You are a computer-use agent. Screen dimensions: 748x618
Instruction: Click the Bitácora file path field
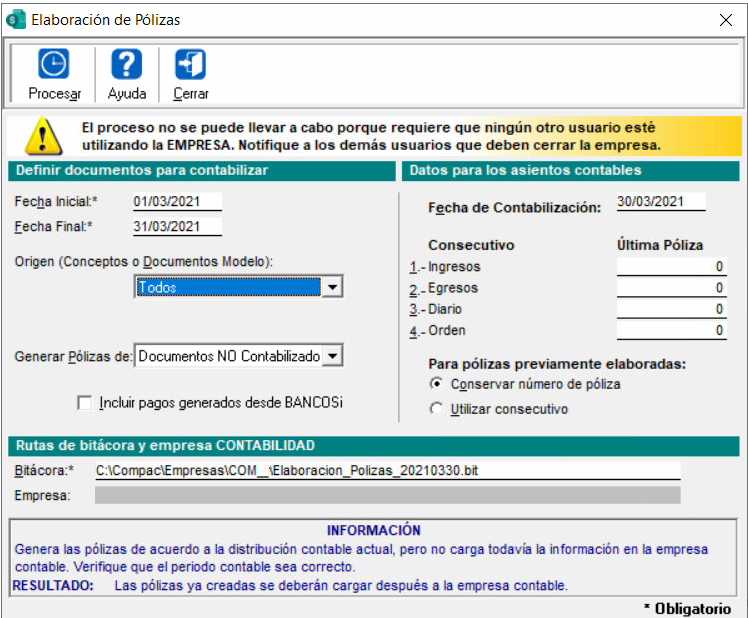click(x=387, y=470)
